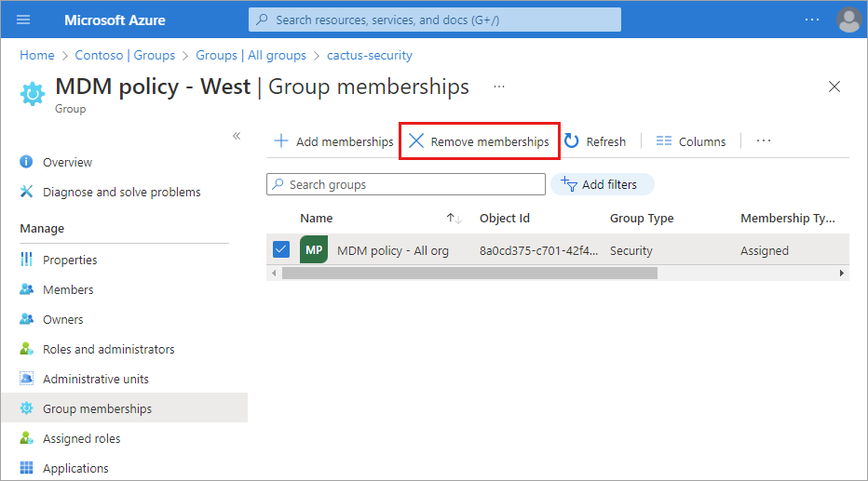
Task: Open the hamburger portal menu
Action: point(23,20)
